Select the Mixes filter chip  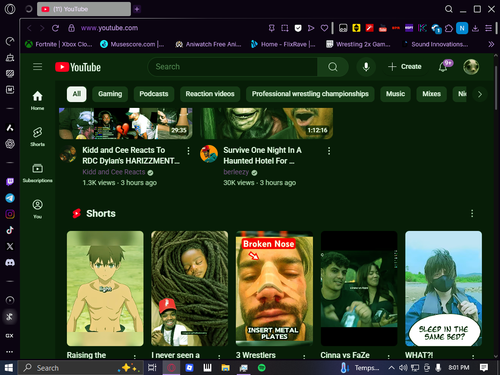point(432,94)
